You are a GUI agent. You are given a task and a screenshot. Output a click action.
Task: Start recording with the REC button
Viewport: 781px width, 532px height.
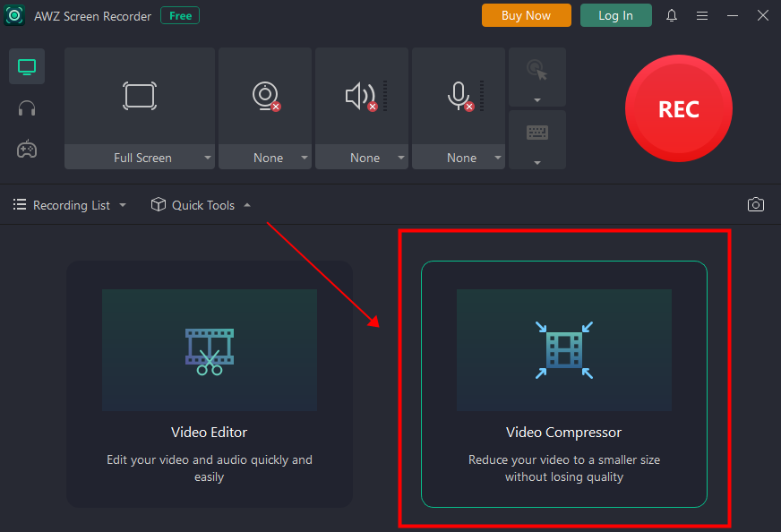tap(678, 108)
